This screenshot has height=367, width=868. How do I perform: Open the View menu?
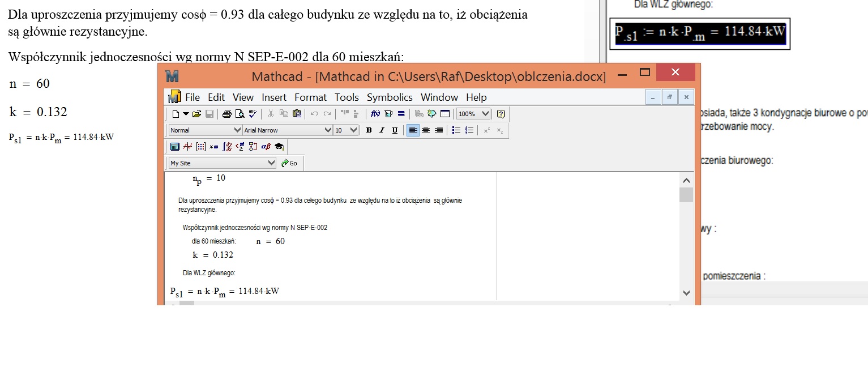(x=243, y=97)
